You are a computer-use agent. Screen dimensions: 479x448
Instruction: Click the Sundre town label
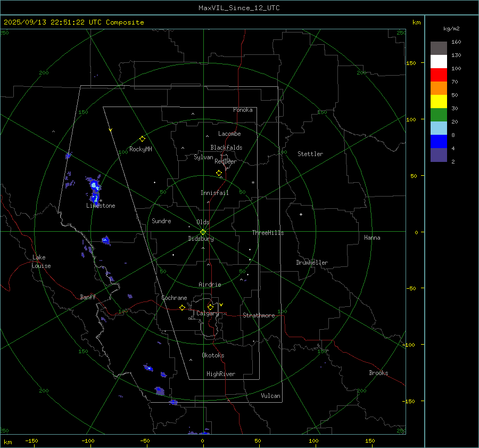[161, 221]
